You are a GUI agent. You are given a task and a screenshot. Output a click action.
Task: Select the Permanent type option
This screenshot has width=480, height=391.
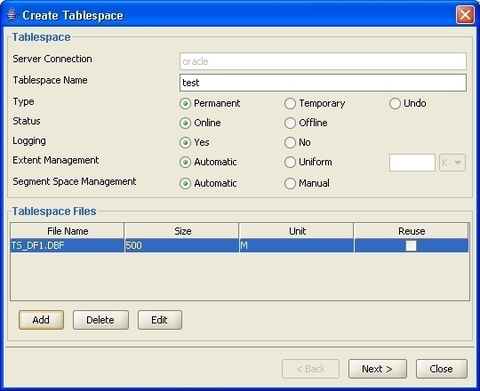(x=185, y=104)
